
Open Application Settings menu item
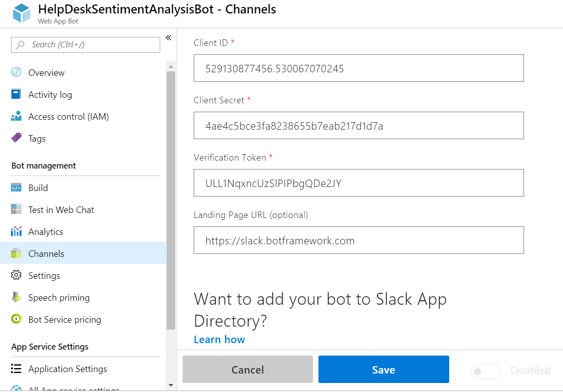67,369
